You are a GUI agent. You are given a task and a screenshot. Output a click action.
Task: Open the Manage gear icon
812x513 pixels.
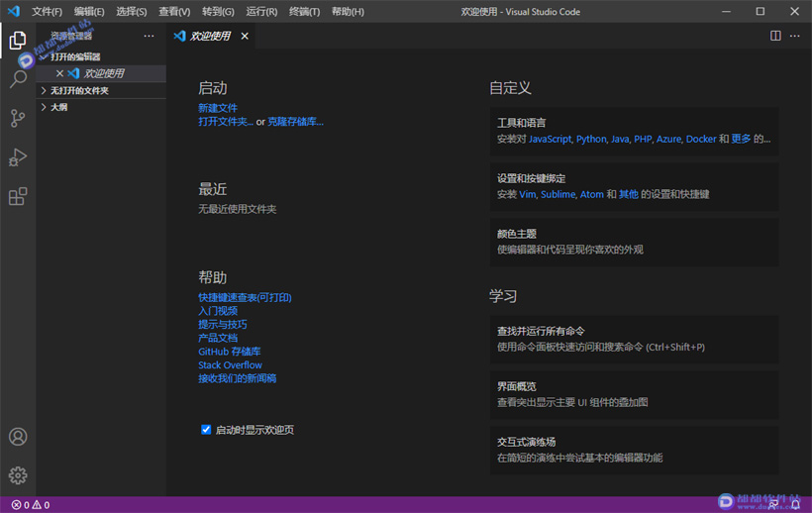click(18, 475)
